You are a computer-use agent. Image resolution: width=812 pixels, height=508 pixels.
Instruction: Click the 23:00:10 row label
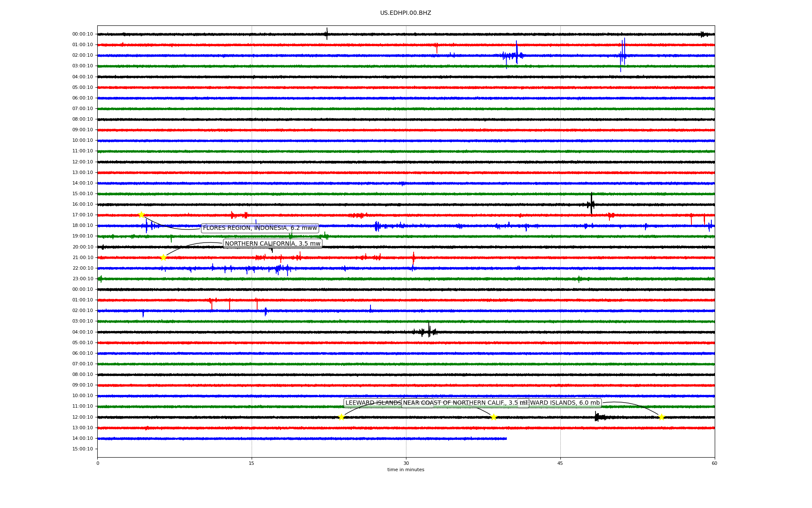coord(82,279)
